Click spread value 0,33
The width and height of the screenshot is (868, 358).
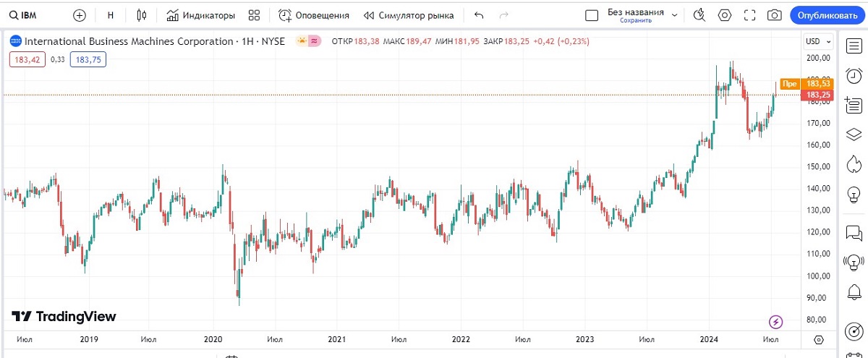(x=57, y=60)
